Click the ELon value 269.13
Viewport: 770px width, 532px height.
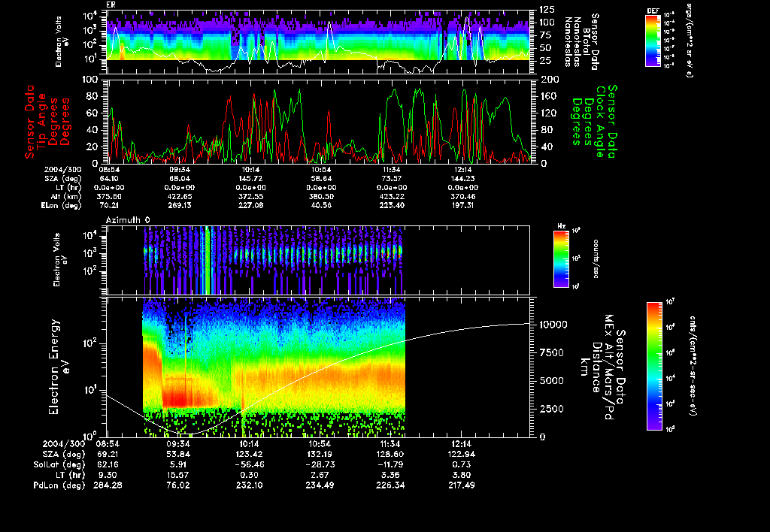coord(180,206)
